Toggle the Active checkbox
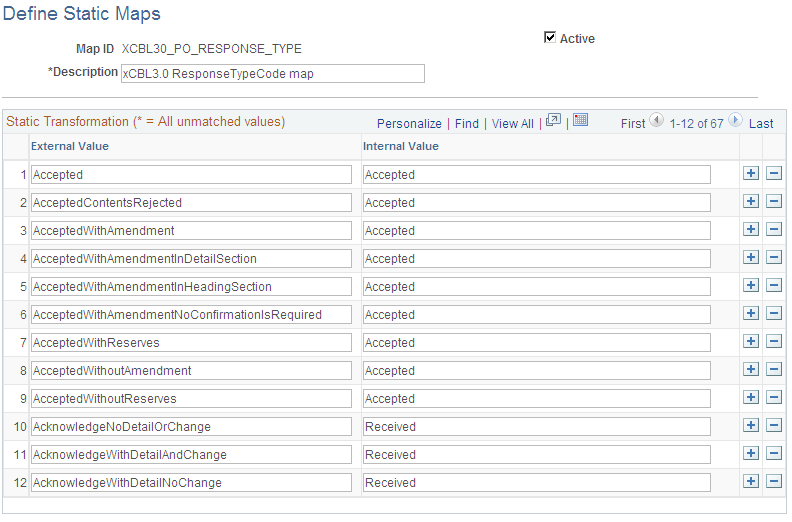The height and width of the screenshot is (522, 792). pos(550,37)
